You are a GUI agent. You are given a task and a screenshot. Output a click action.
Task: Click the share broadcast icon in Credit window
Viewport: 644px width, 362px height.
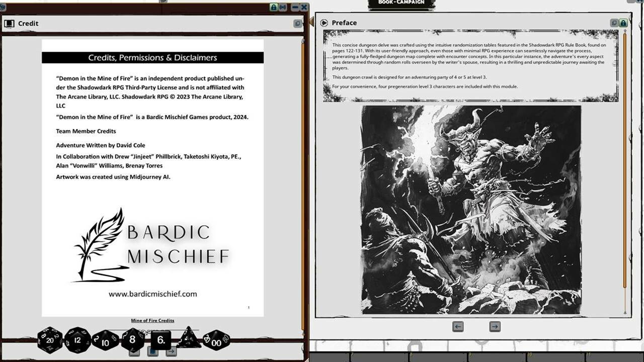tap(283, 7)
